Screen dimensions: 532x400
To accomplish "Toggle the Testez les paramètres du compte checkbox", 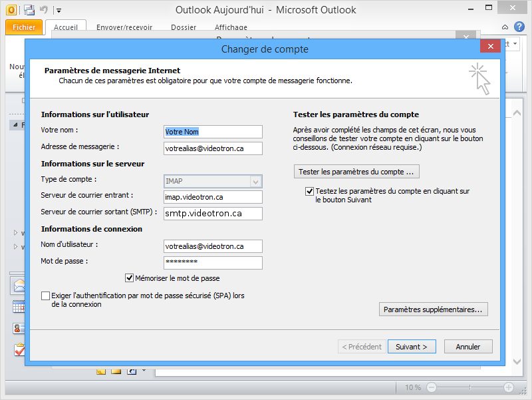I will (x=309, y=191).
